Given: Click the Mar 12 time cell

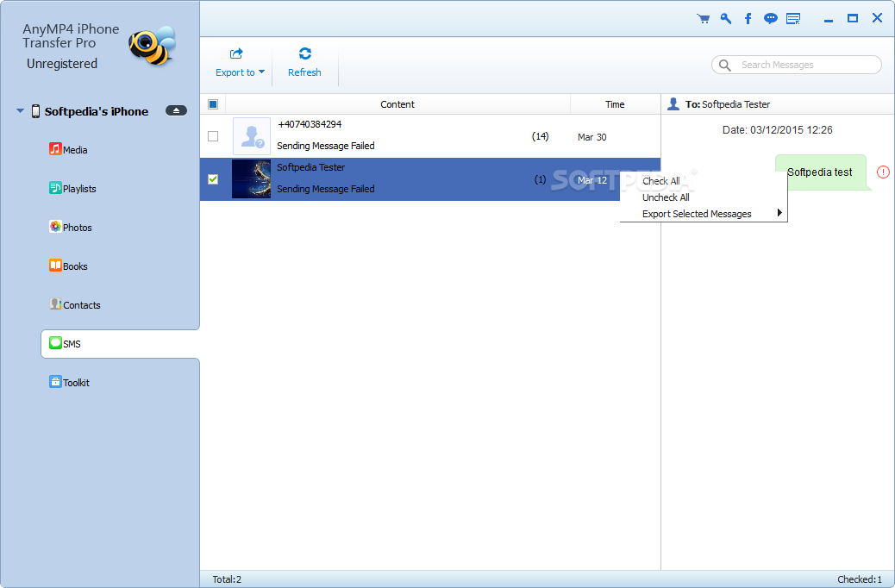Looking at the screenshot, I should point(591,180).
